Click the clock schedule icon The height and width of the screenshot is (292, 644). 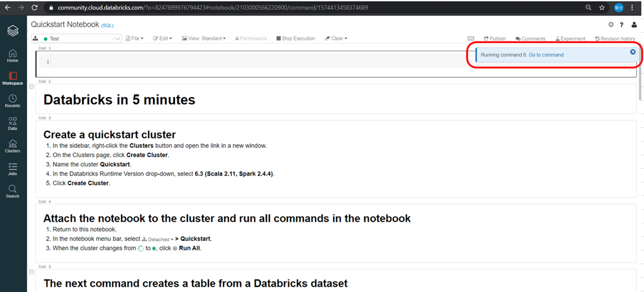pyautogui.click(x=611, y=25)
